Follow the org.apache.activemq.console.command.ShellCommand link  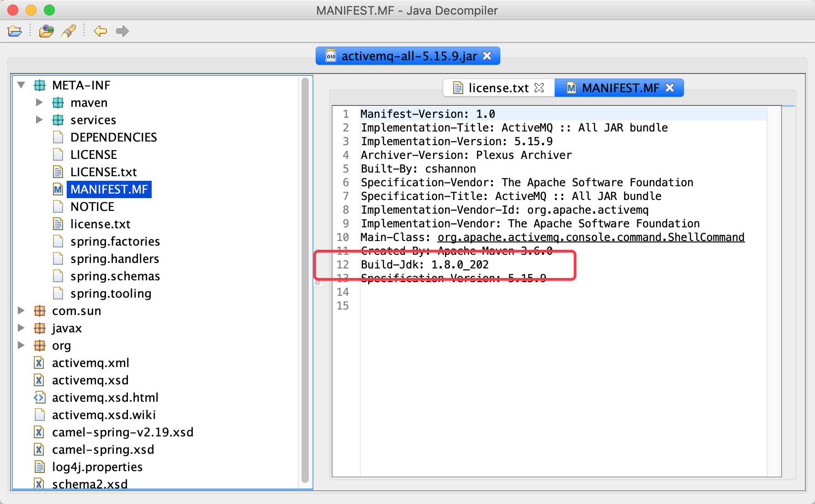591,237
